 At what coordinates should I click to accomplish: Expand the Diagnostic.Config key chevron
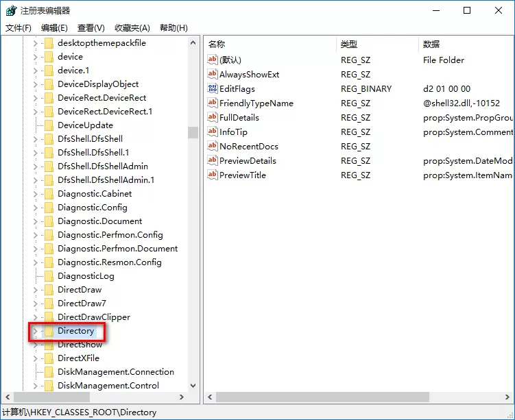[36, 208]
